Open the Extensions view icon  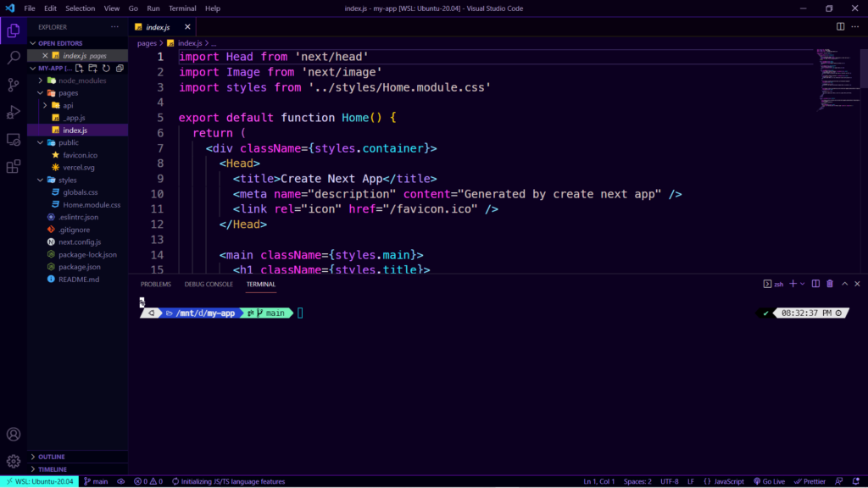(14, 167)
